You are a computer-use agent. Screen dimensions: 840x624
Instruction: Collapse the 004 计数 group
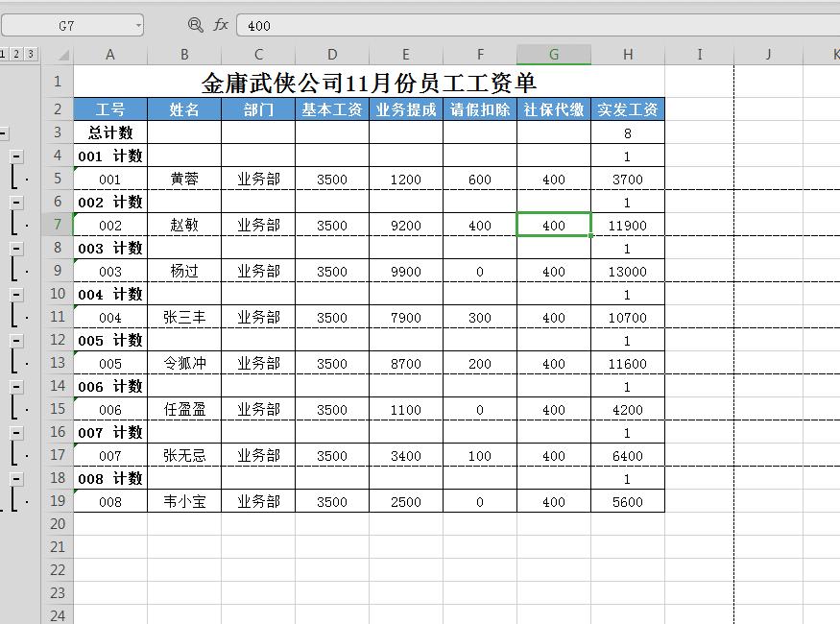point(15,295)
